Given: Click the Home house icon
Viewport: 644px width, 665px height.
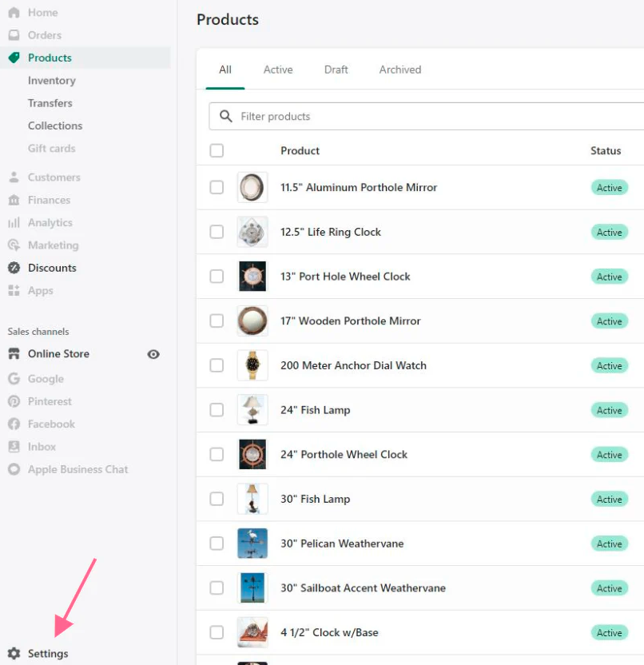Looking at the screenshot, I should 14,13.
